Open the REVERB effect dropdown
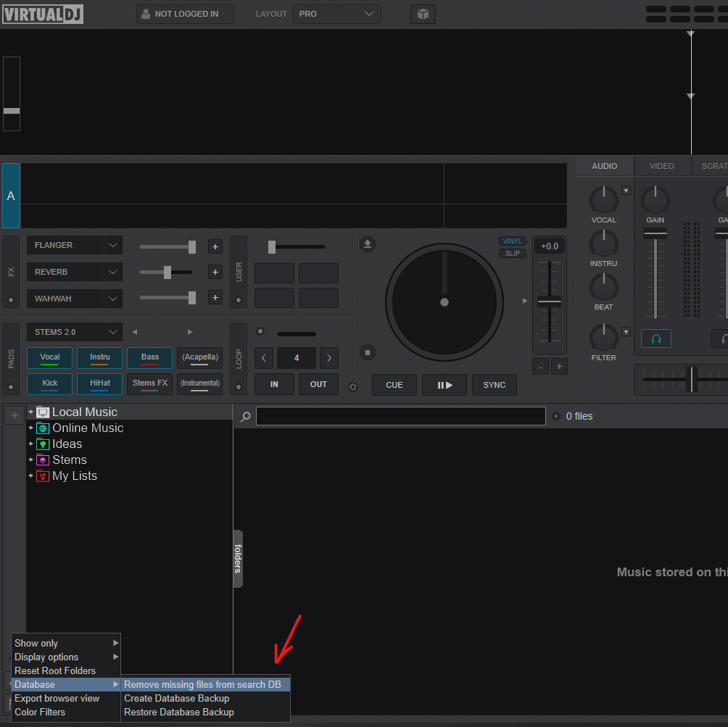728x727 pixels. 75,272
